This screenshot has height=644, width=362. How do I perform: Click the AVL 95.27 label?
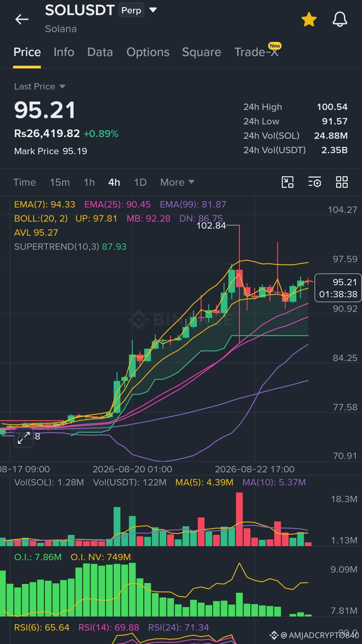[36, 233]
